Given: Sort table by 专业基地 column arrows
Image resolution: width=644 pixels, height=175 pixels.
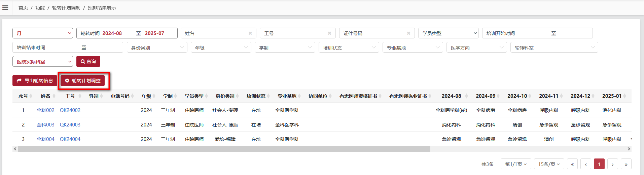Looking at the screenshot, I should coord(299,96).
